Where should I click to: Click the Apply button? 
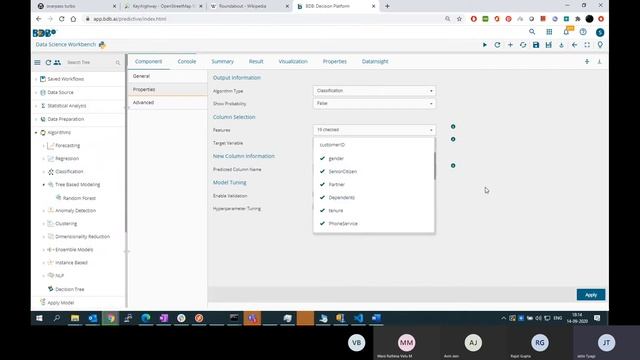click(591, 295)
